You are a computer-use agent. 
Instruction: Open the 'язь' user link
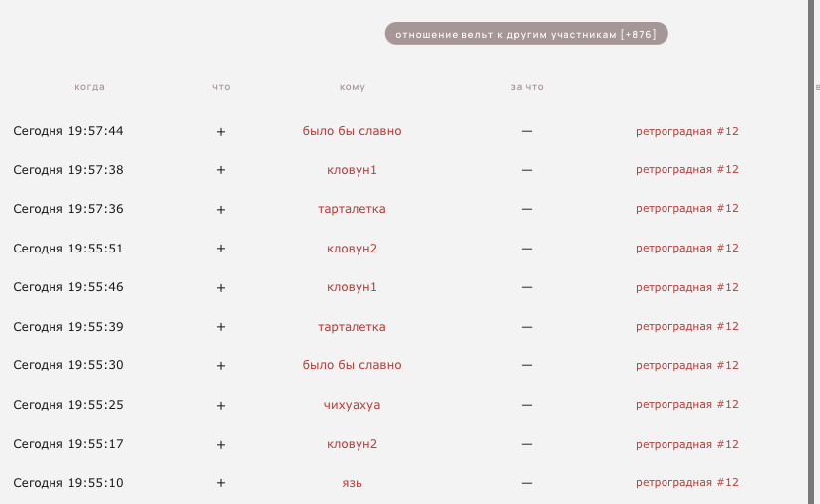tap(352, 482)
